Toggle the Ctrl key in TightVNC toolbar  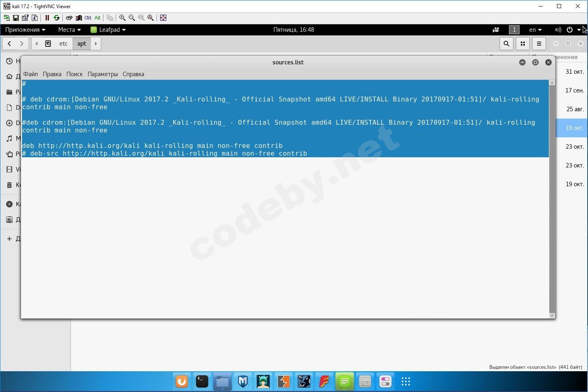pyautogui.click(x=88, y=18)
